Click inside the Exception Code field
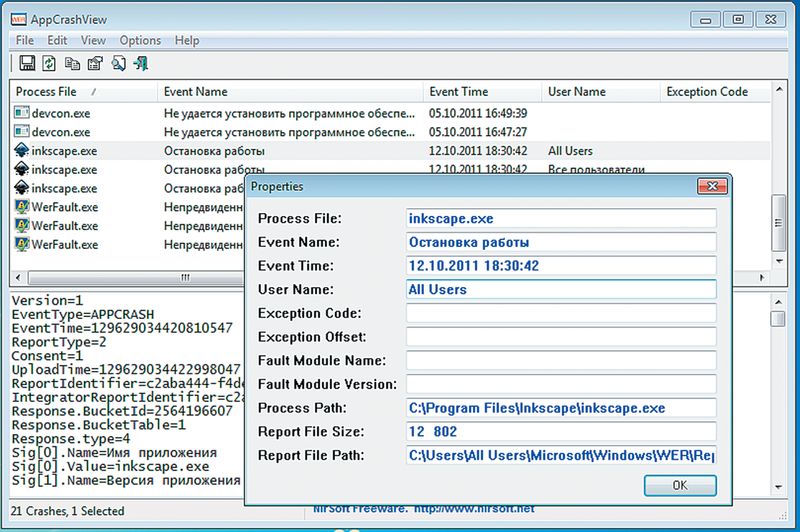Screen dimensions: 800x532 [x=560, y=313]
